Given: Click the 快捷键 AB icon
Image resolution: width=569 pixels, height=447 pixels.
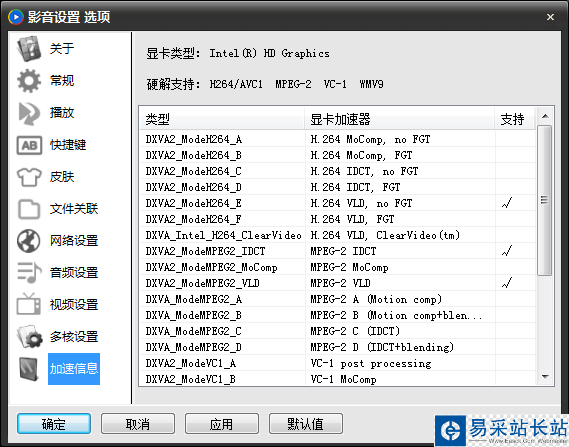Looking at the screenshot, I should (x=29, y=145).
